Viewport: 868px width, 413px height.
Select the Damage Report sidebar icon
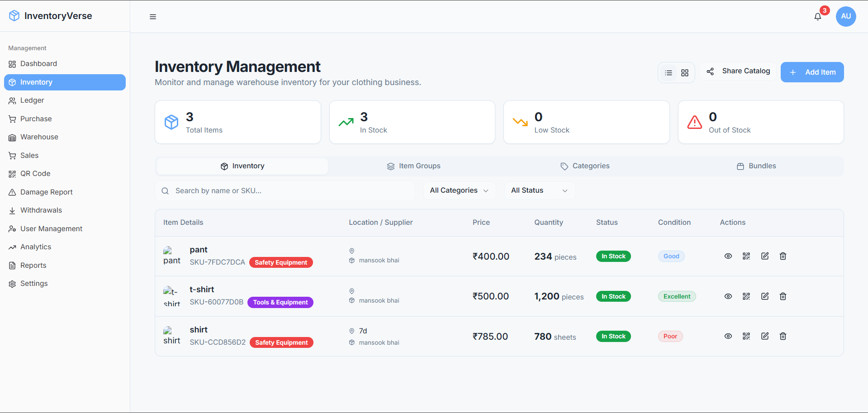[x=12, y=192]
